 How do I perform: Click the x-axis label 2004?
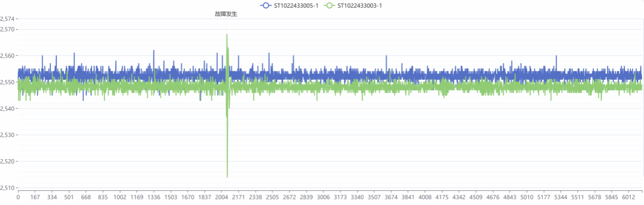point(221,197)
